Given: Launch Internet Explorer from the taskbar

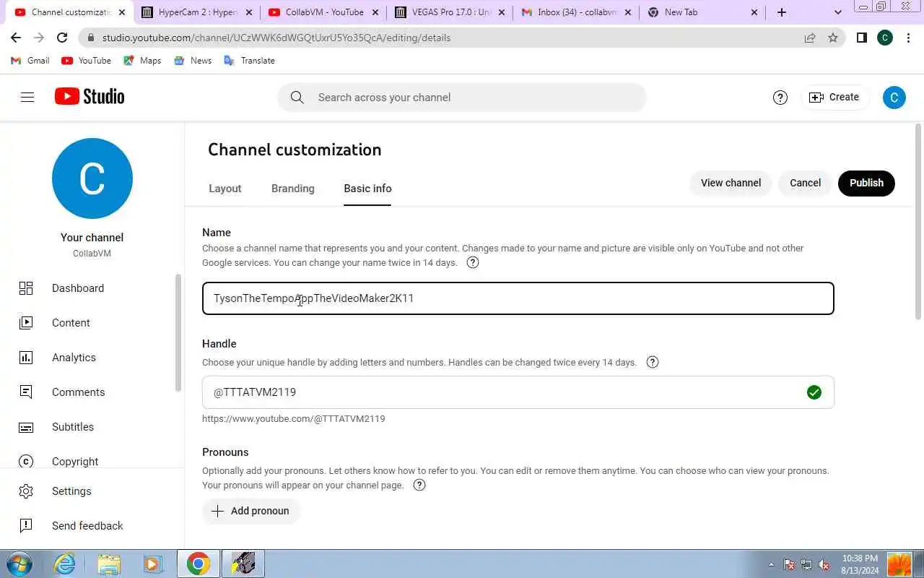Looking at the screenshot, I should [65, 564].
